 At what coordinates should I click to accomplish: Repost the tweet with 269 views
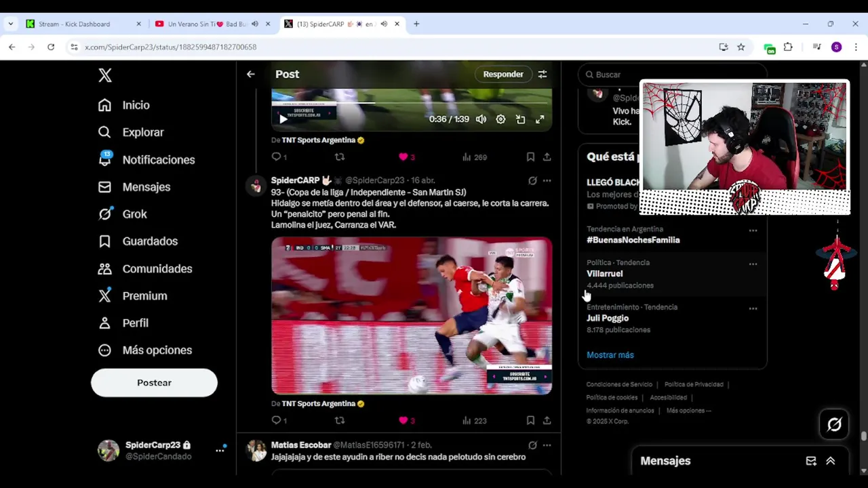coord(340,157)
